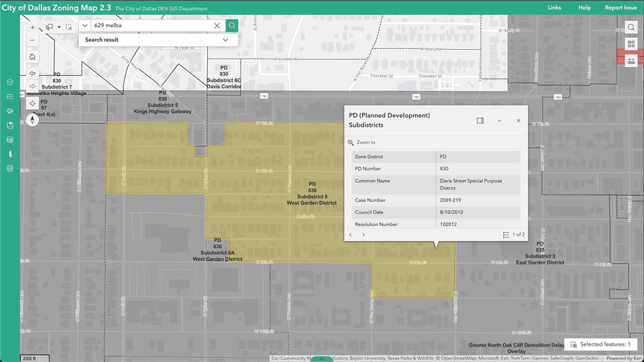The width and height of the screenshot is (644, 362).
Task: Select Resolution Number value 102012
Action: 448,224
